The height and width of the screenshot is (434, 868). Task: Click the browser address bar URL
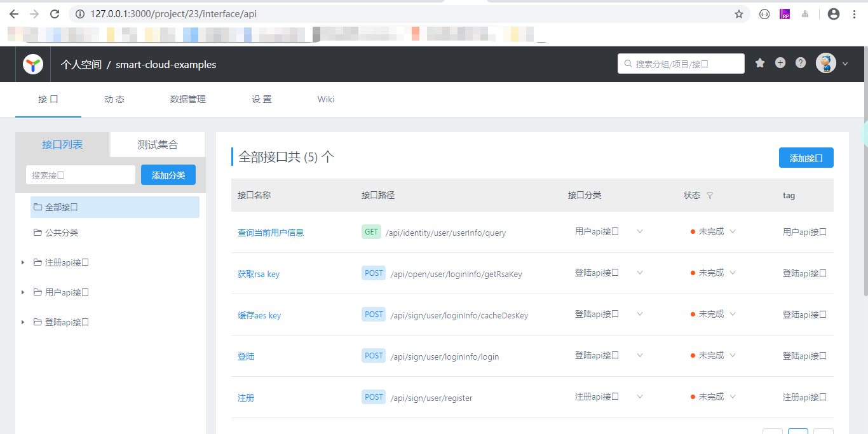coord(173,14)
